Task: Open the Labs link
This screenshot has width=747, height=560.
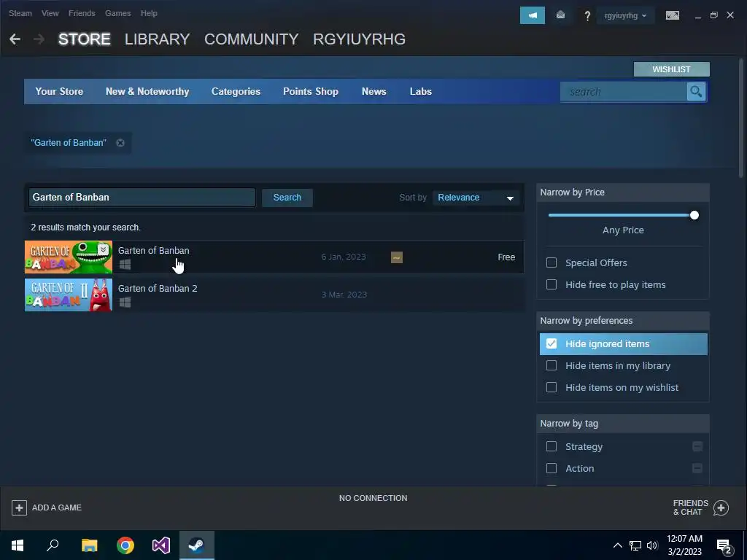Action: [421, 91]
